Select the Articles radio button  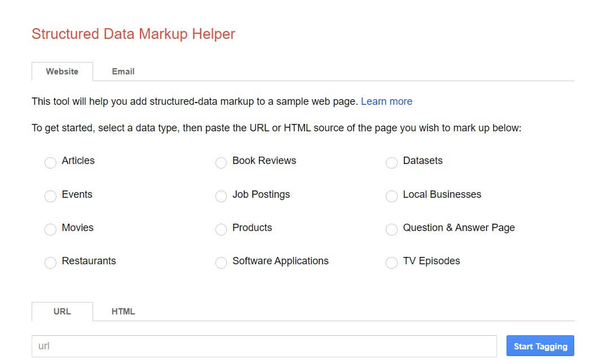(x=50, y=163)
